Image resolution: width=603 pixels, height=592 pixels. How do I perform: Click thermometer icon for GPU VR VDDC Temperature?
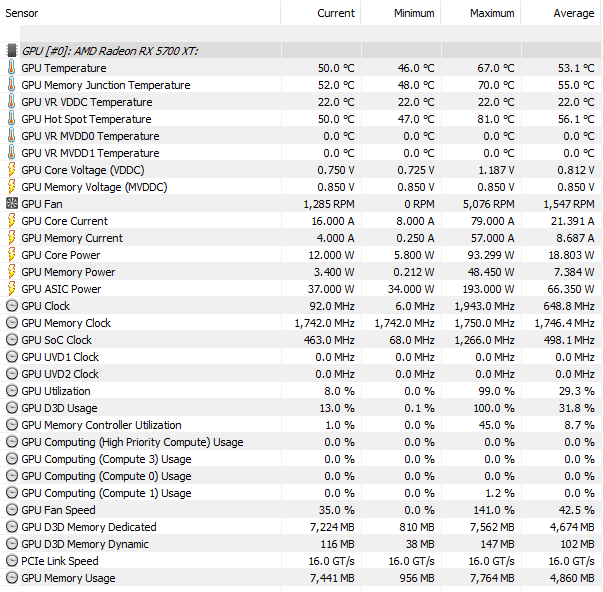pyautogui.click(x=12, y=101)
